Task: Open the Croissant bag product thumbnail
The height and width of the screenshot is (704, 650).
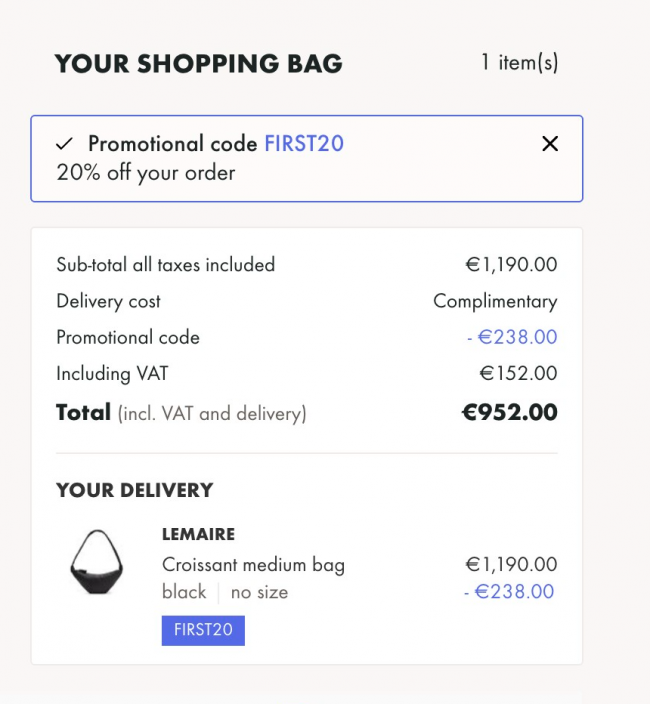Action: [97, 562]
